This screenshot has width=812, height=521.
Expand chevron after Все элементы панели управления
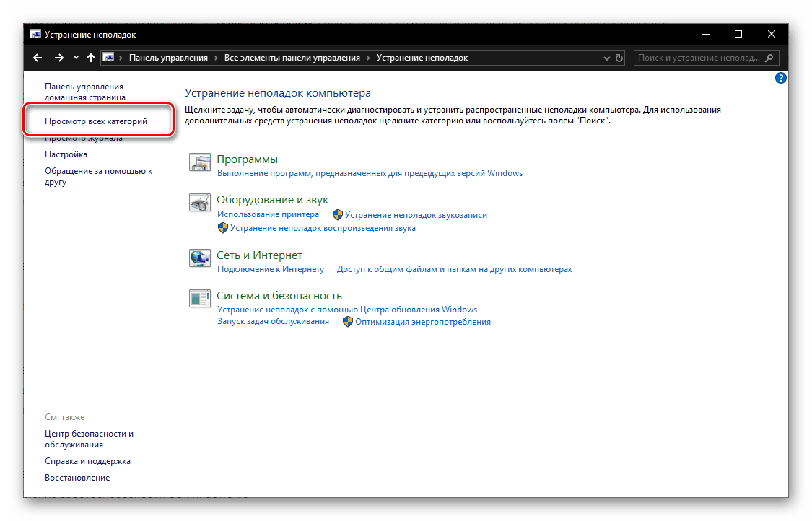368,58
